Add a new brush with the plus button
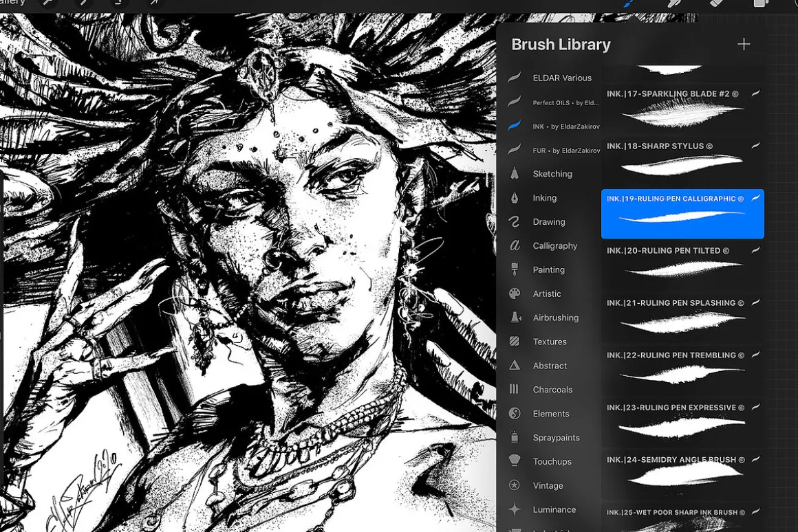The image size is (798, 532). click(744, 44)
